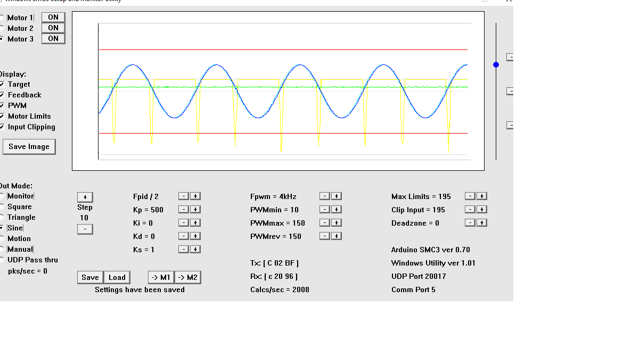Click the blue vertical slider handle
The image size is (639, 364).
496,64
